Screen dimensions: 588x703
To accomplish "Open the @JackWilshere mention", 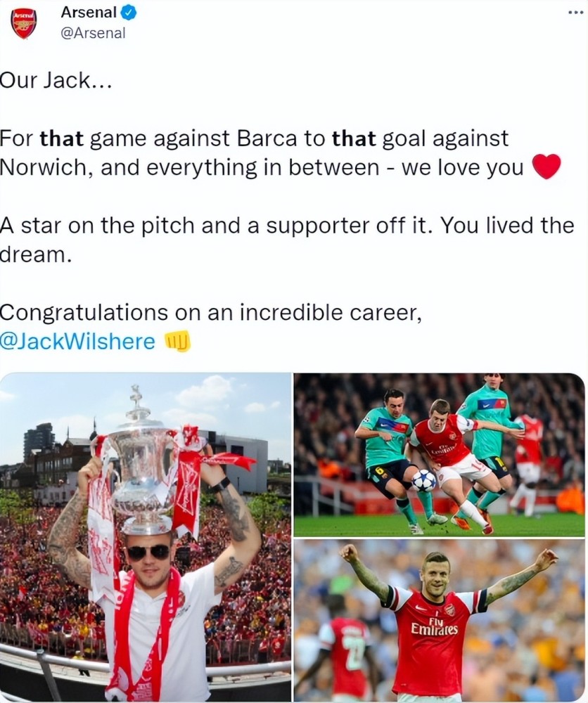I will (77, 342).
